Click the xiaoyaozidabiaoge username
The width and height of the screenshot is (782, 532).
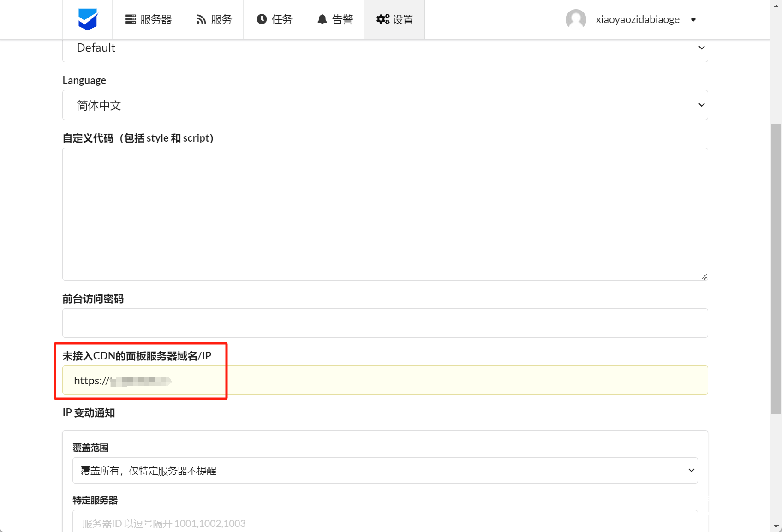click(x=637, y=19)
